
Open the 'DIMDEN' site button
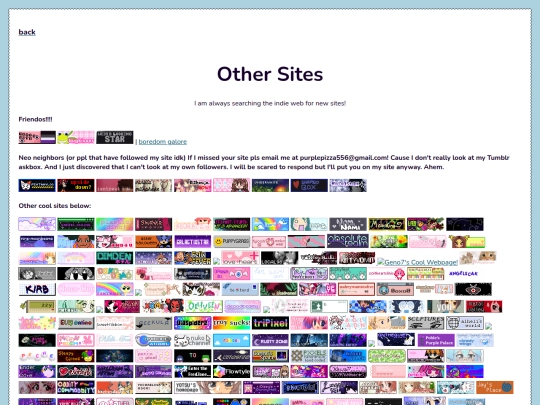(115, 258)
